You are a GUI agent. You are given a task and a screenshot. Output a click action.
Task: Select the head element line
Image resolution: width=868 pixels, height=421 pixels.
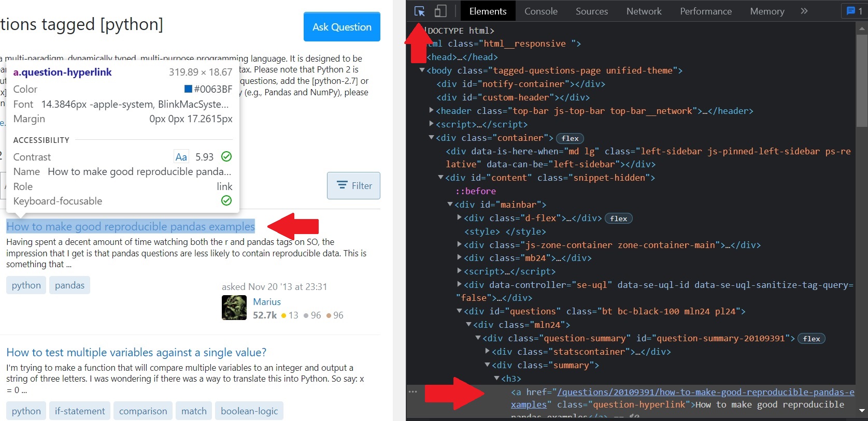[x=462, y=56]
